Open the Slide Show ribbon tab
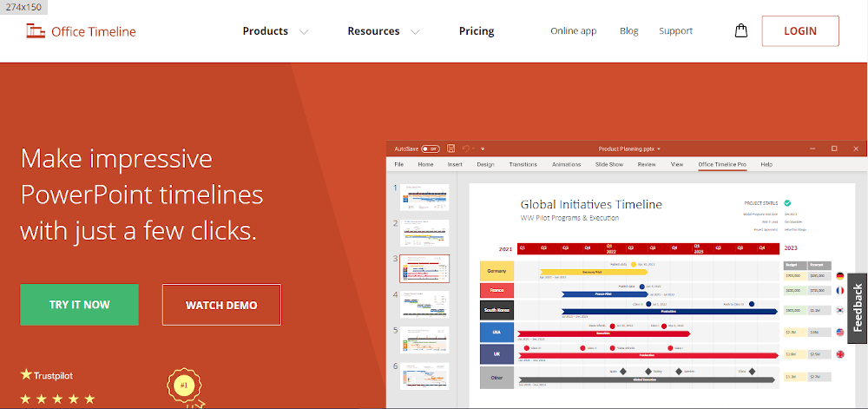Viewport: 868px width, 409px height. click(x=609, y=164)
